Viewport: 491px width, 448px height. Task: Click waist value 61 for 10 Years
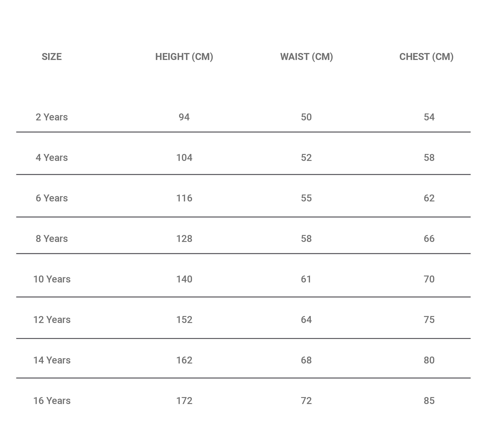[x=306, y=279]
